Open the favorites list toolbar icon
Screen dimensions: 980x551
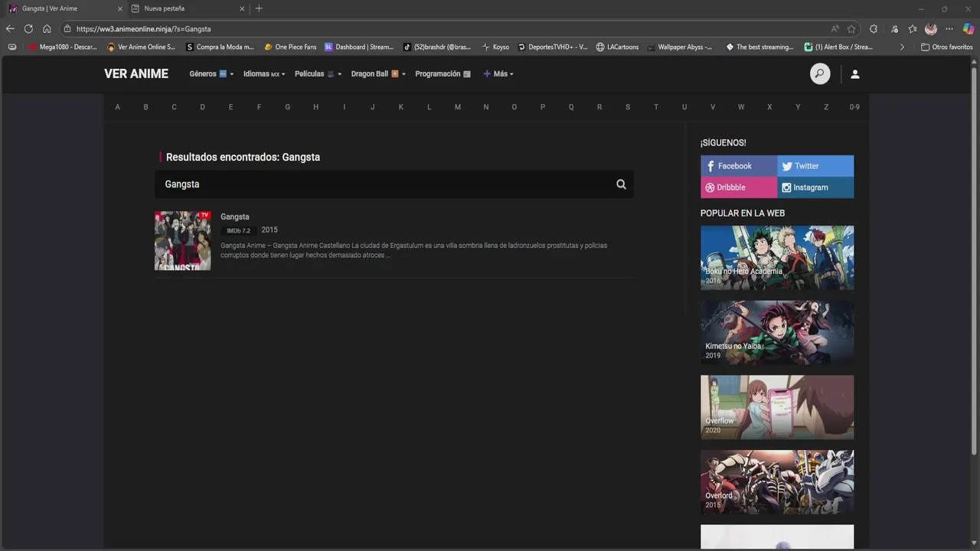913,29
